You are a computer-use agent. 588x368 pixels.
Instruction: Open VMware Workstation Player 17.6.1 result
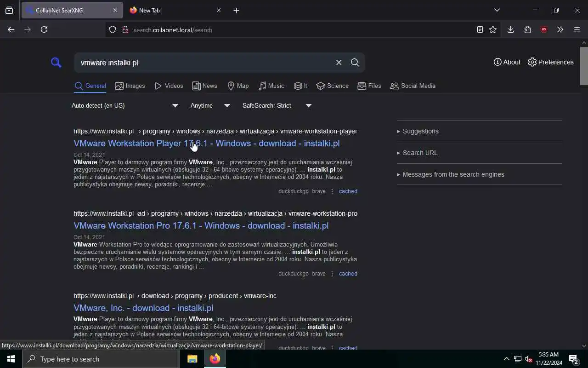(206, 144)
